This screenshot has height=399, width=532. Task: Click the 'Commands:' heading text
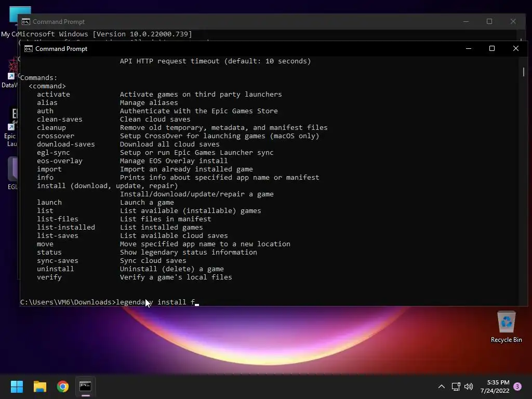tap(38, 78)
